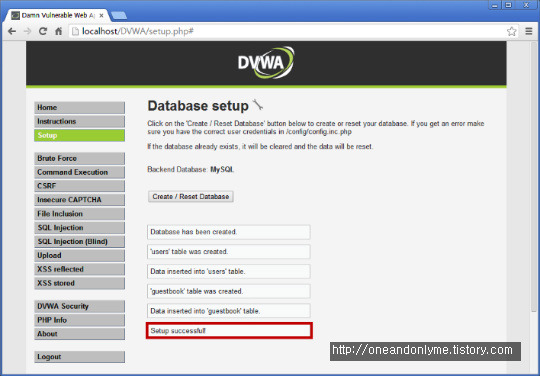Click the 'Setup successful!' message

point(229,331)
